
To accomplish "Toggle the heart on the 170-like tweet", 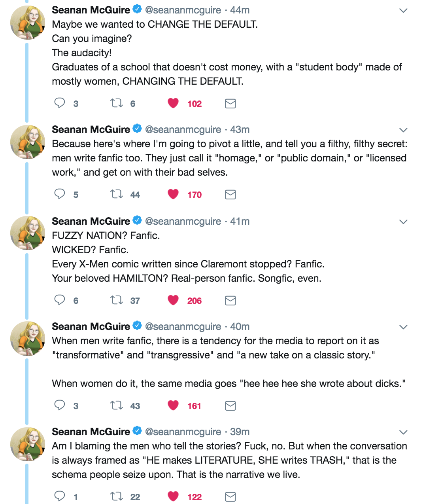I will click(x=173, y=194).
